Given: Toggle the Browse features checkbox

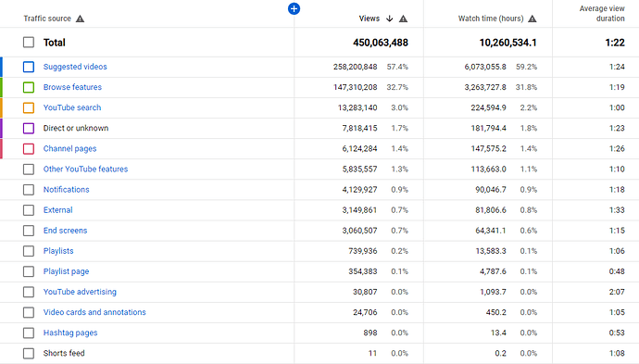Looking at the screenshot, I should (x=29, y=87).
